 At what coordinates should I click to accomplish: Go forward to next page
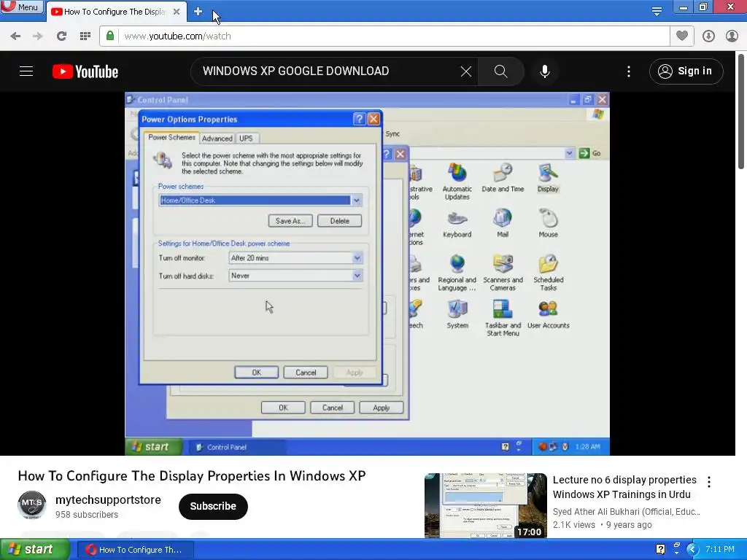click(38, 36)
